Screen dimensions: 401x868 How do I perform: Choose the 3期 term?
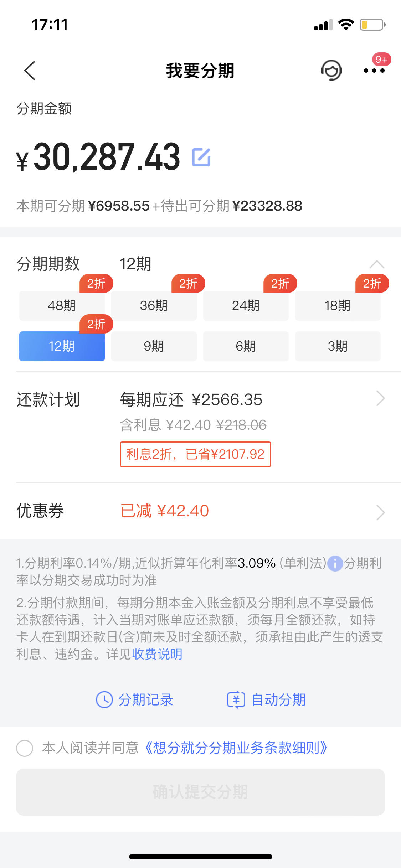(338, 346)
